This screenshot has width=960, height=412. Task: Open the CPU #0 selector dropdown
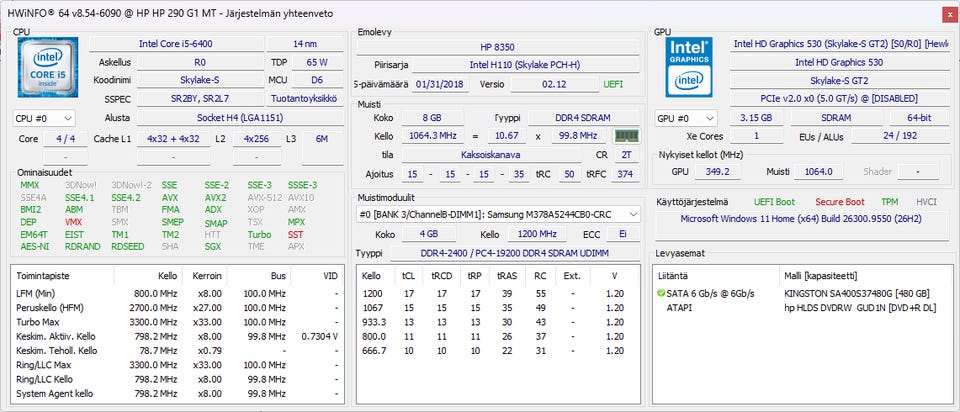click(x=44, y=118)
